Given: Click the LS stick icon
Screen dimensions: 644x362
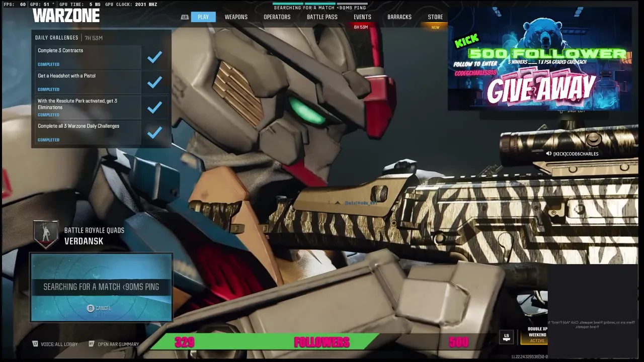Looking at the screenshot, I should [507, 337].
